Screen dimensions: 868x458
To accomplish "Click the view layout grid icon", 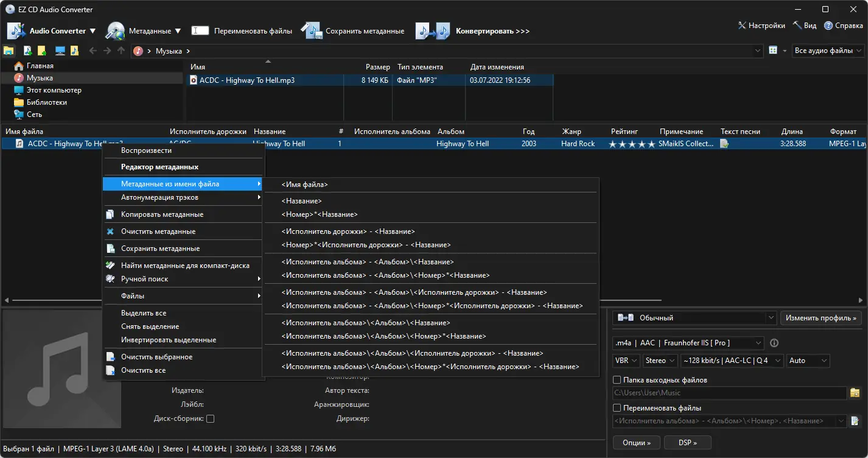I will tap(773, 51).
